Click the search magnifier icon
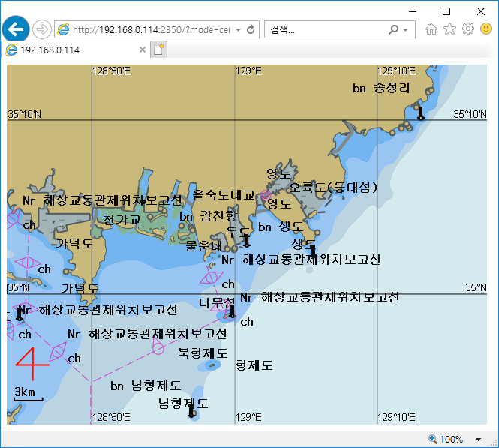This screenshot has width=499, height=448. click(x=394, y=30)
